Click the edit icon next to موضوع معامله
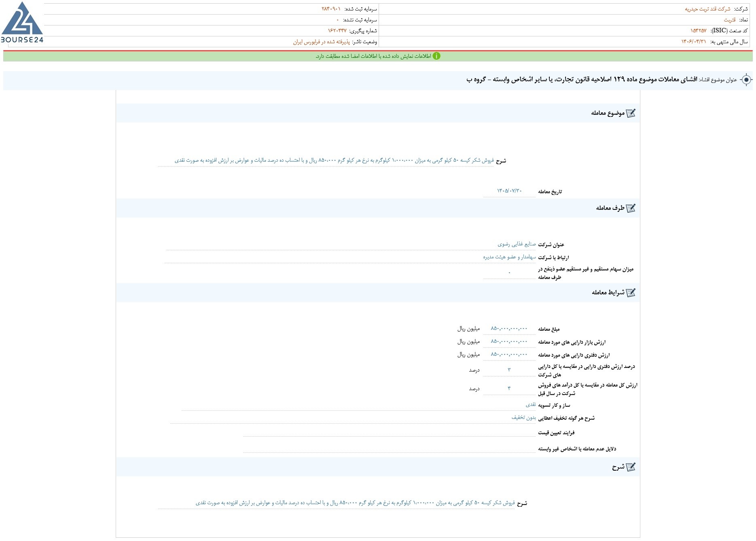The height and width of the screenshot is (541, 756). click(631, 113)
